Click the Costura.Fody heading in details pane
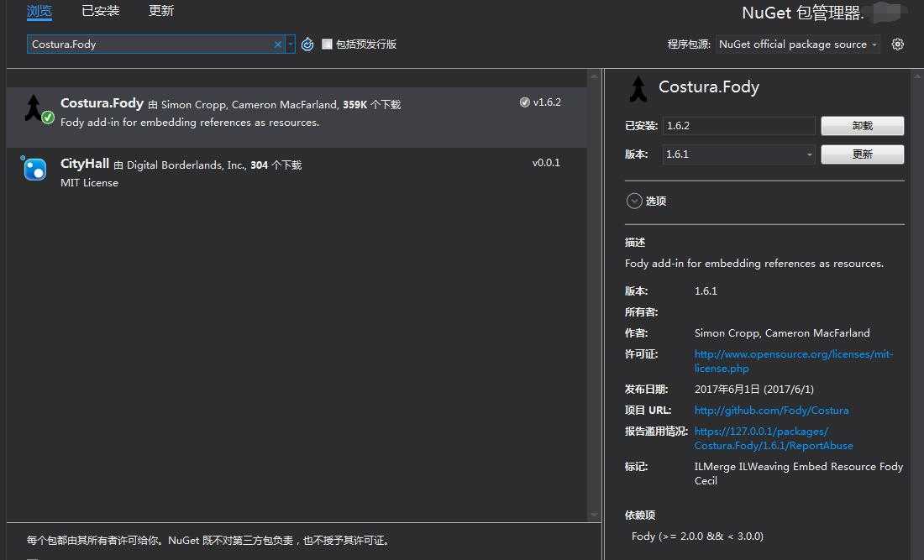This screenshot has width=924, height=560. coord(709,87)
